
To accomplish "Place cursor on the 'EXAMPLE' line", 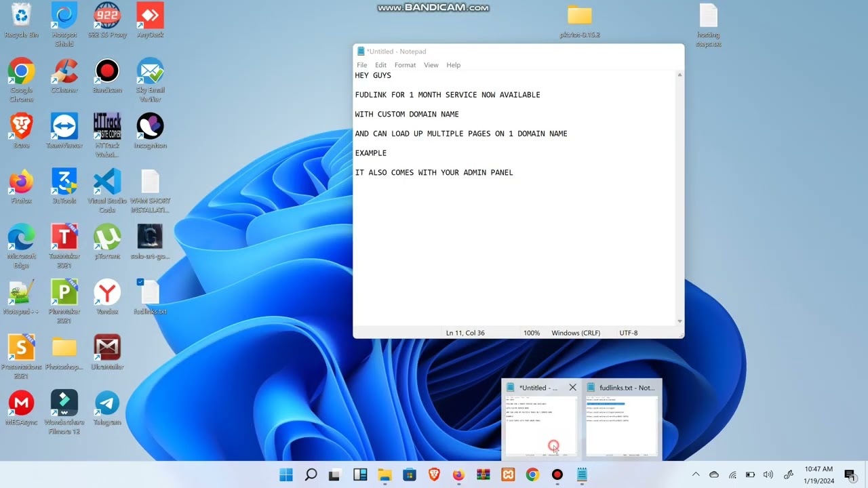I will click(371, 153).
